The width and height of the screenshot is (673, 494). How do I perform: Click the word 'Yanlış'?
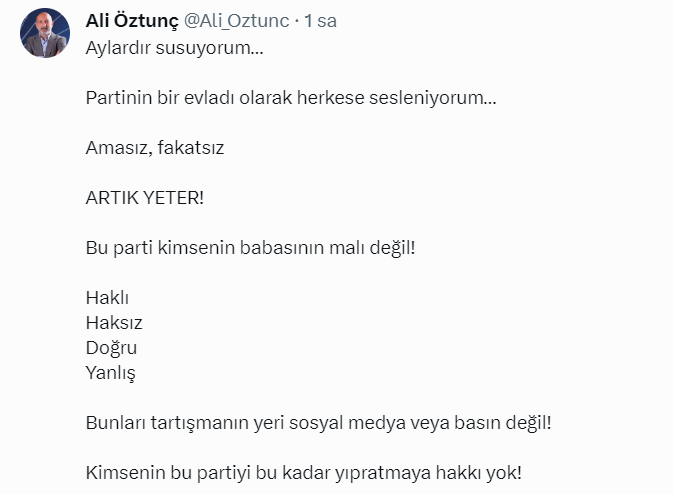click(110, 373)
